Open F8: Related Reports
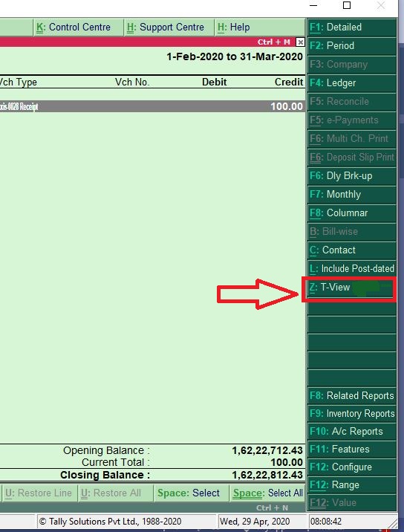404x532 pixels. coord(352,396)
